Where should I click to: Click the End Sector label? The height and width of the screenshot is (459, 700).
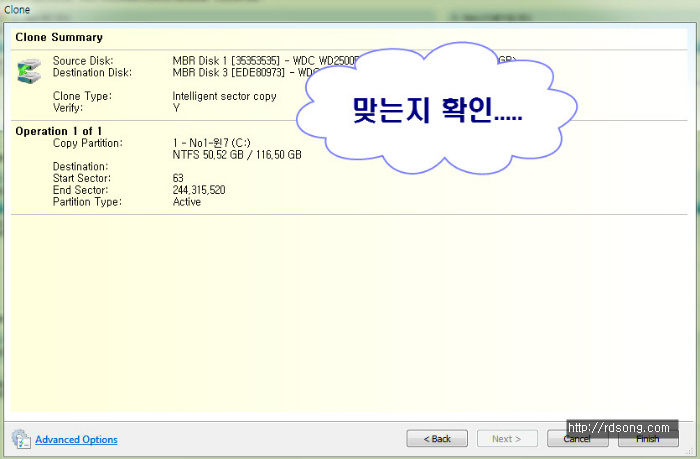click(x=80, y=190)
